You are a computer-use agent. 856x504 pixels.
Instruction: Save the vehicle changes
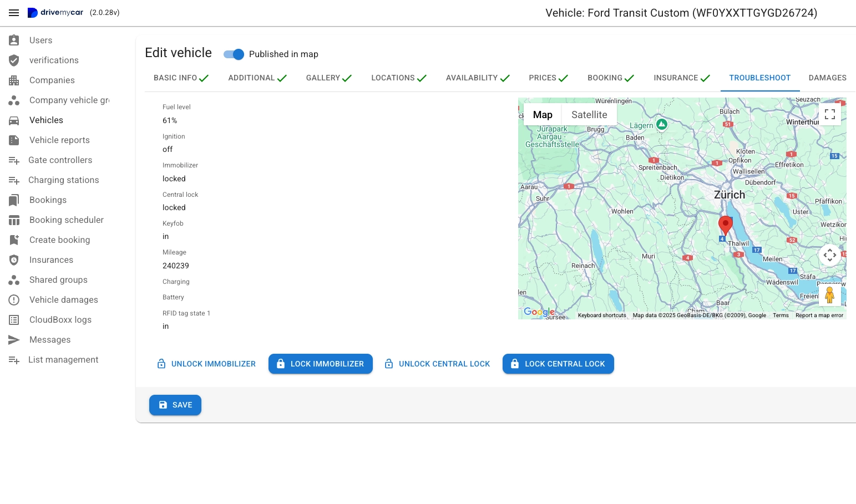175,405
